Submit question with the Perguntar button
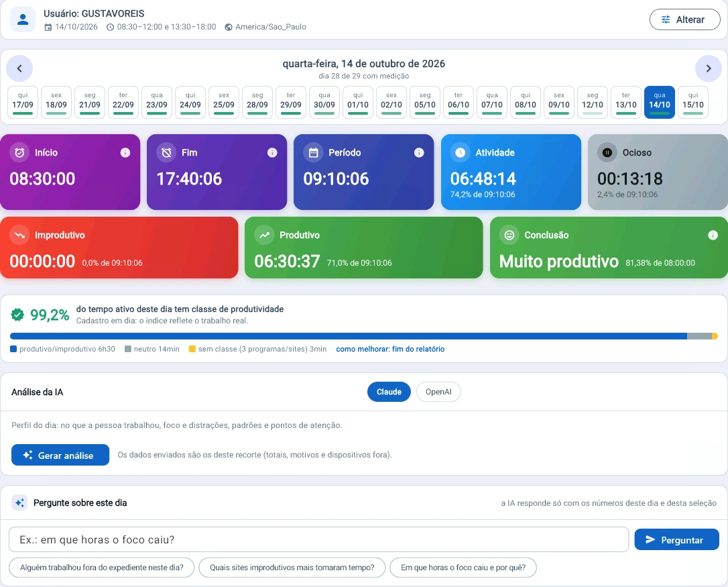This screenshot has height=587, width=728. coord(676,539)
